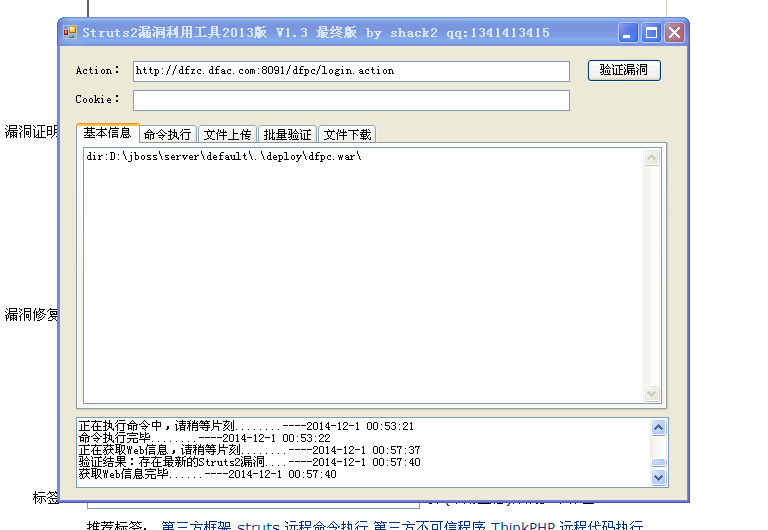Open the ThinkPHP tag link
This screenshot has height=530, width=768.
click(523, 525)
